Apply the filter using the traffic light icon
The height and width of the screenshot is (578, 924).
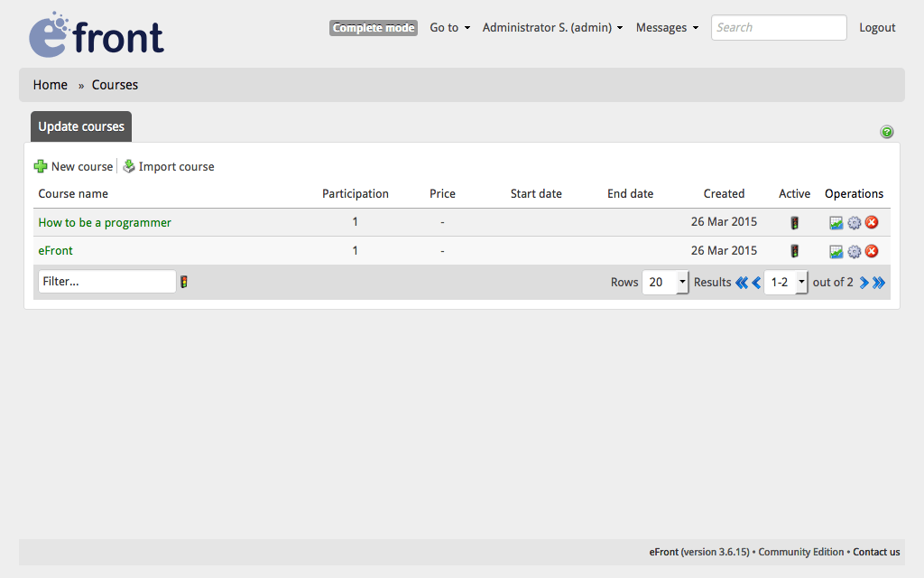(184, 282)
